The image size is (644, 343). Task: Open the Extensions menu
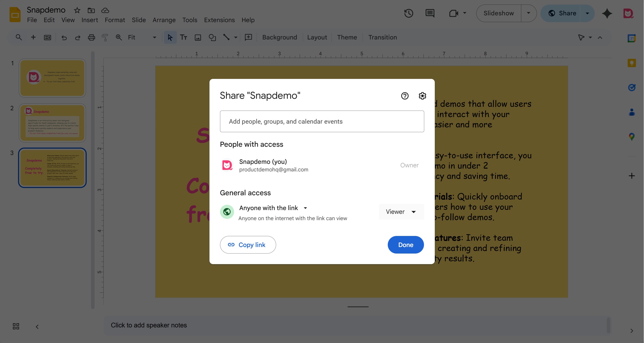coord(219,20)
